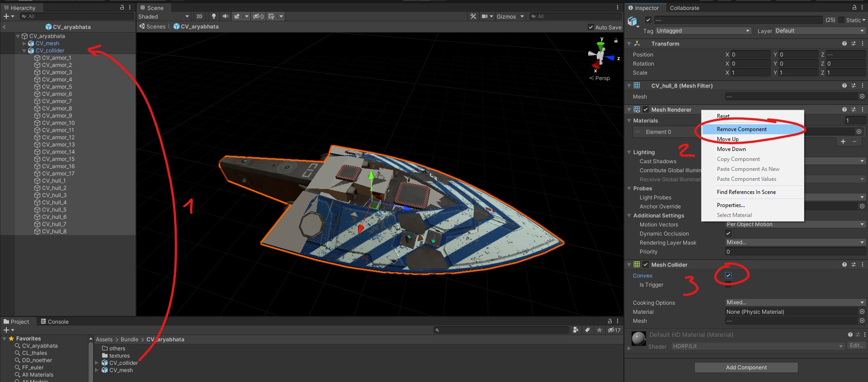Toggle hidden objects visibility in Scene toolbar

[x=258, y=16]
